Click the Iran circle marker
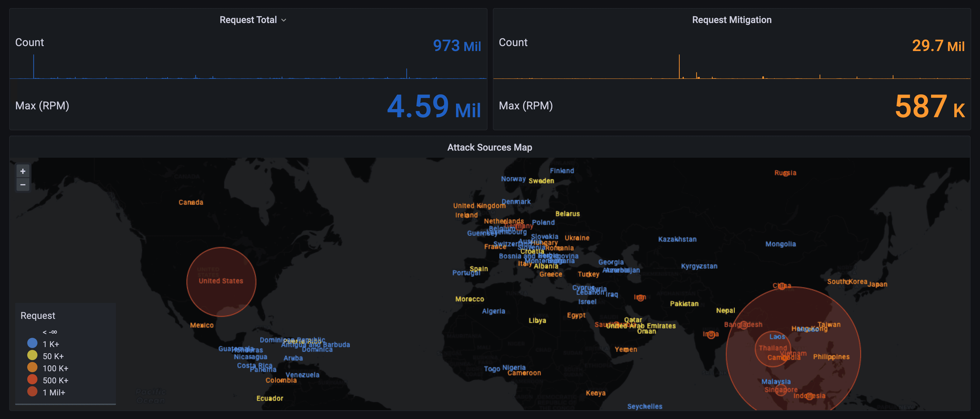Image resolution: width=980 pixels, height=419 pixels. (x=640, y=298)
